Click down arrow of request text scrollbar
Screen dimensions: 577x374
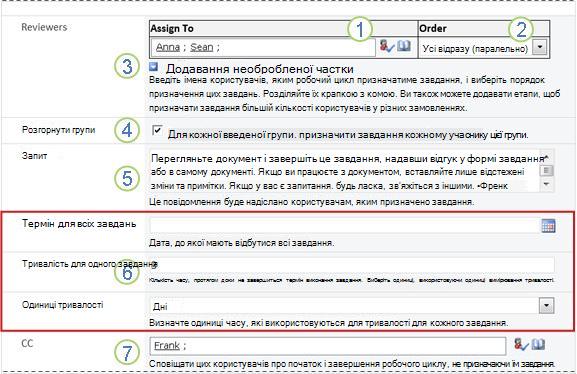pyautogui.click(x=546, y=184)
